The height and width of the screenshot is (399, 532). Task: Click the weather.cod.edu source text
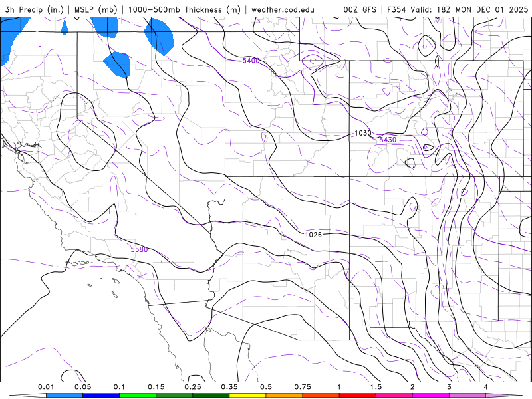(283, 9)
